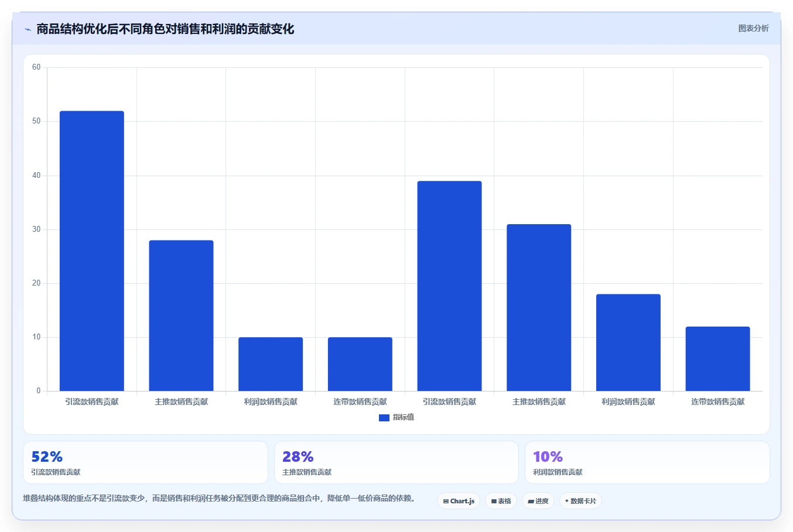Click the 引流款销售贡献 bar with value 39
The width and height of the screenshot is (793, 532).
449,286
